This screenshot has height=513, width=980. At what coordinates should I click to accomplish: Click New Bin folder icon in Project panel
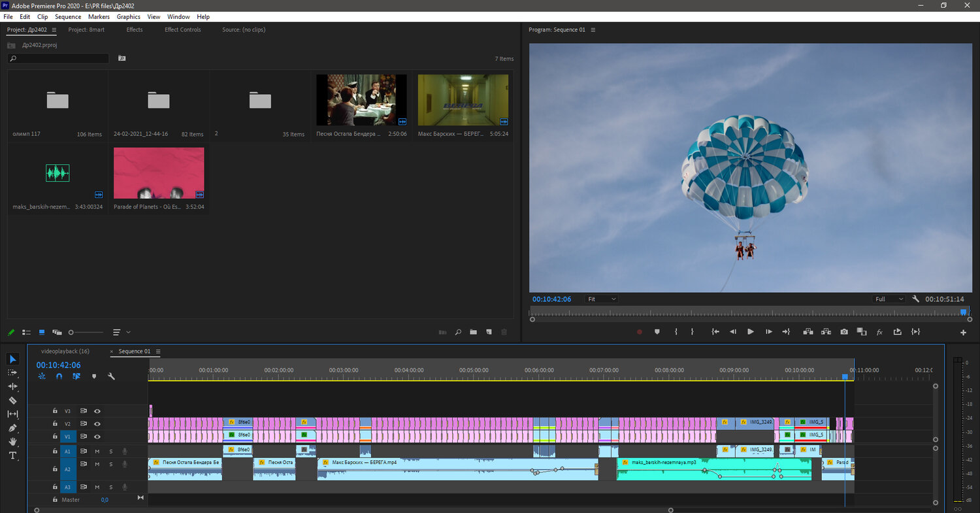pyautogui.click(x=473, y=332)
